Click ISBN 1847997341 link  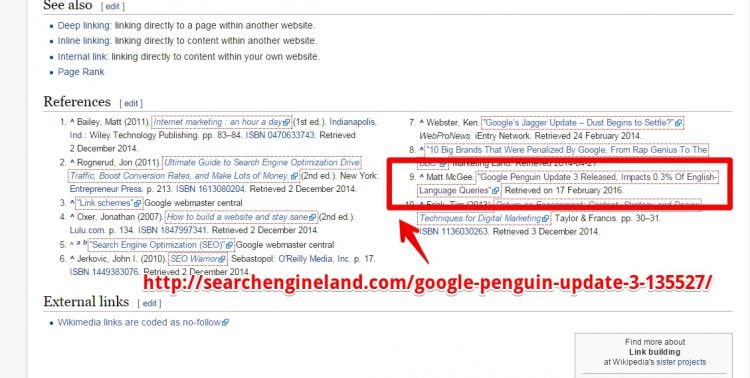point(173,231)
